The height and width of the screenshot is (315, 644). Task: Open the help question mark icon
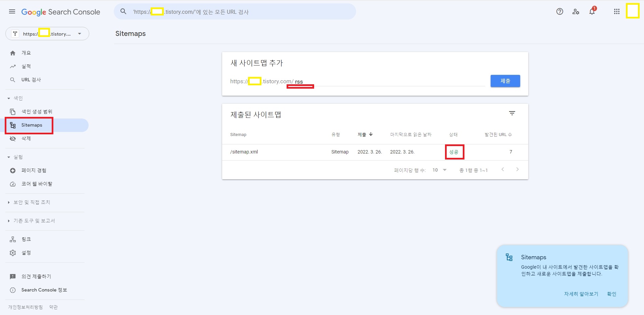tap(560, 12)
